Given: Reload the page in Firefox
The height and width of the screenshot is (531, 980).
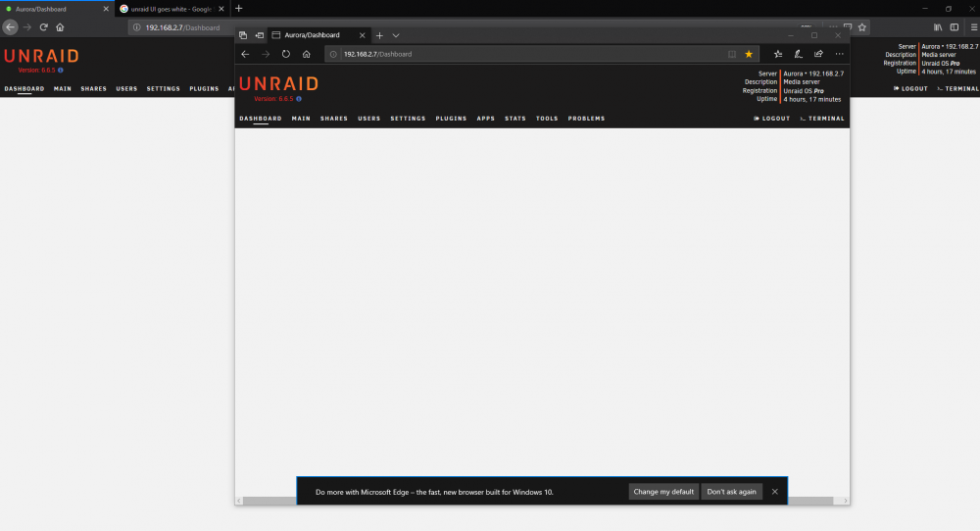Looking at the screenshot, I should [x=44, y=27].
